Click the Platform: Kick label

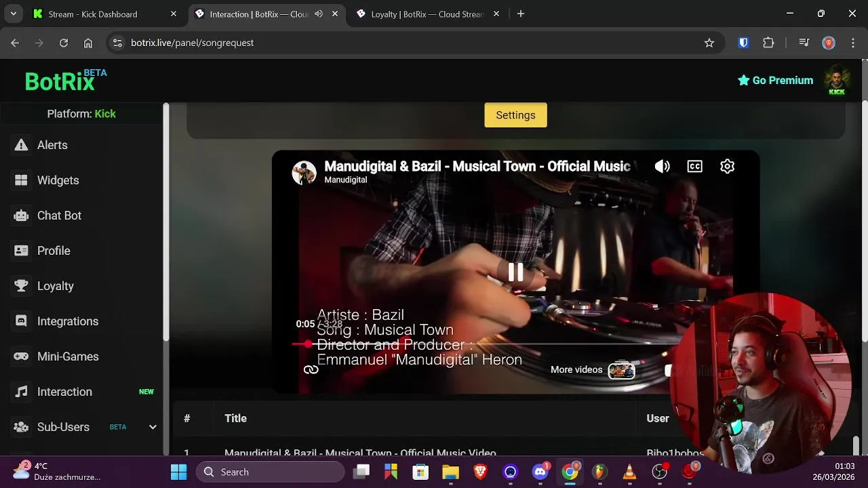click(81, 114)
